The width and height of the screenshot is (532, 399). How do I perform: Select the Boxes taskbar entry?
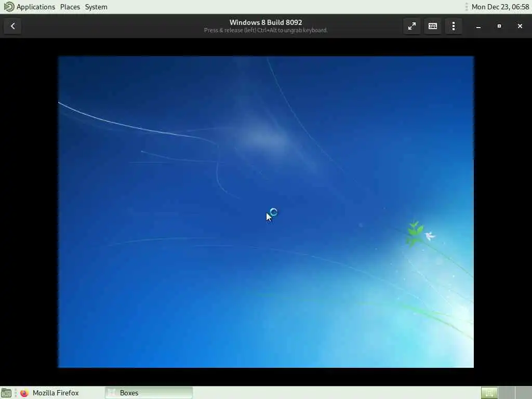click(149, 393)
